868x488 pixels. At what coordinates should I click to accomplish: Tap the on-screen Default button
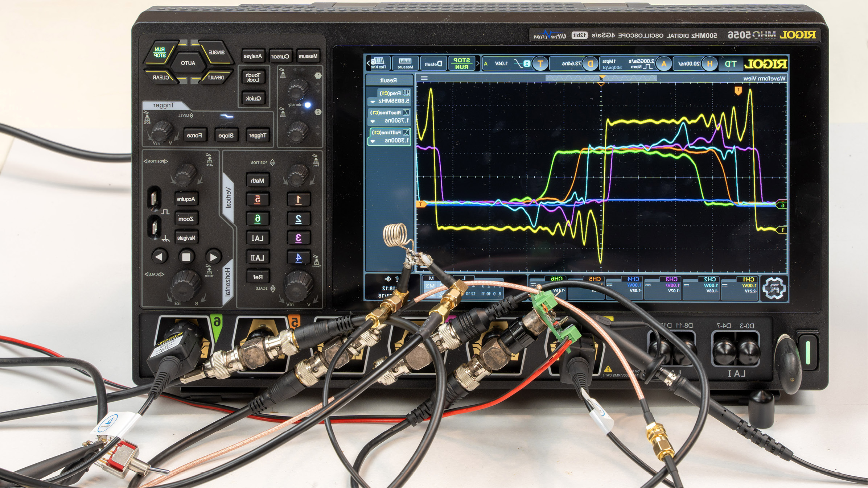433,63
